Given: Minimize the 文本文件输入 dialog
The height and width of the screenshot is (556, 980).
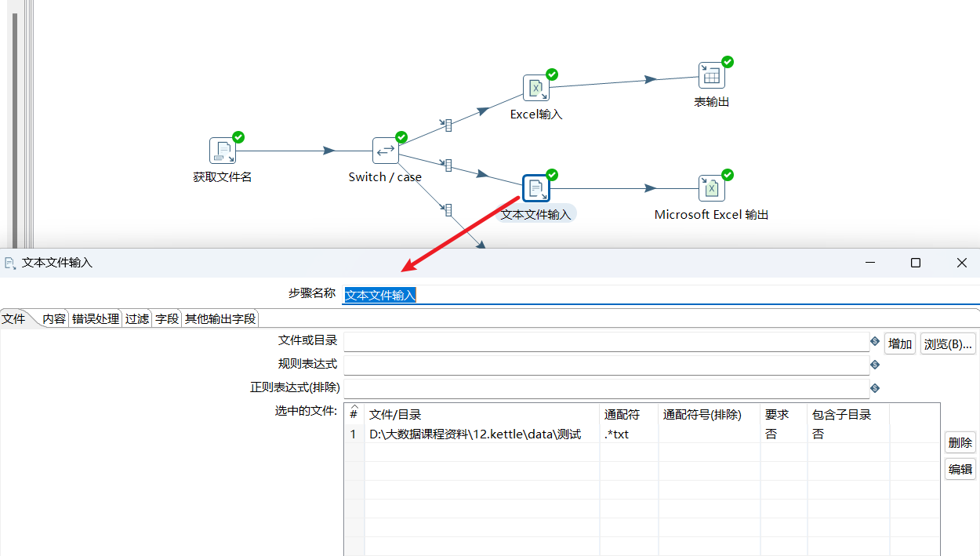Looking at the screenshot, I should point(870,263).
